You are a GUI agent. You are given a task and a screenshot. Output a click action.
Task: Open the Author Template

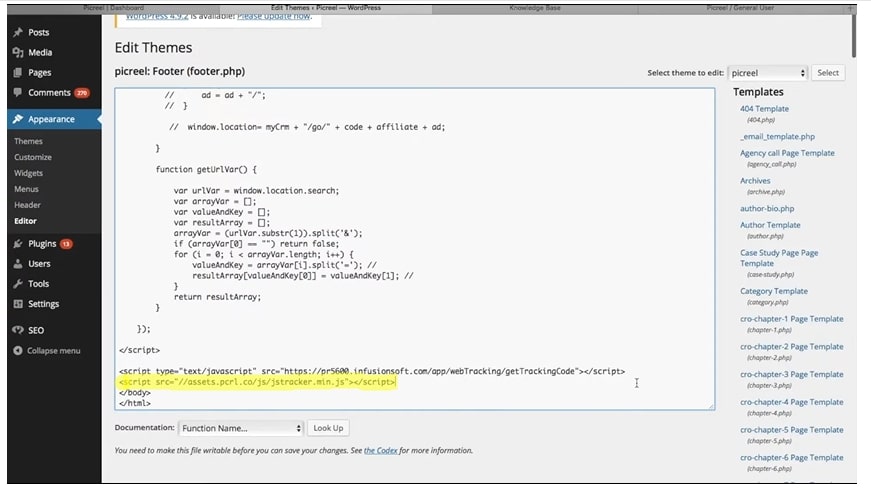770,225
